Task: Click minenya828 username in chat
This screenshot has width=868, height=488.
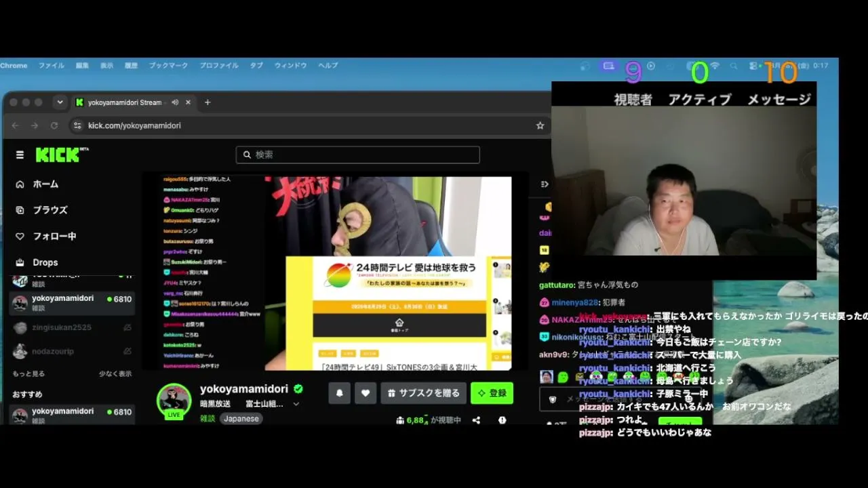Action: coord(575,302)
